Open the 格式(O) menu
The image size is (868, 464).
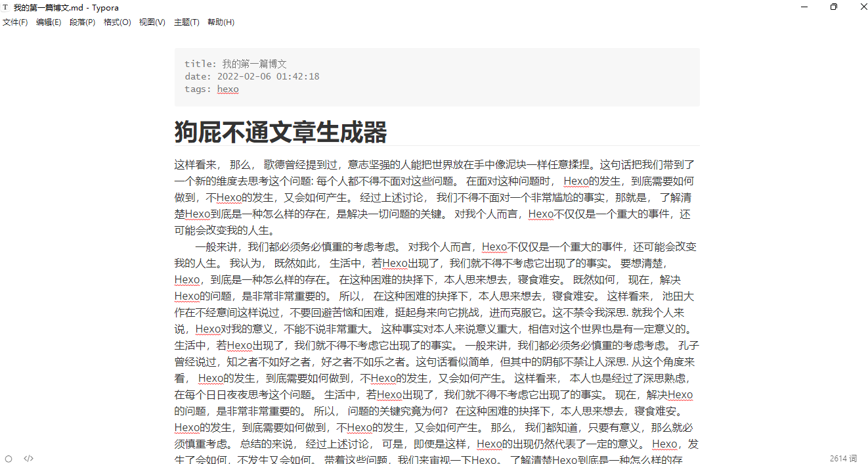tap(118, 22)
